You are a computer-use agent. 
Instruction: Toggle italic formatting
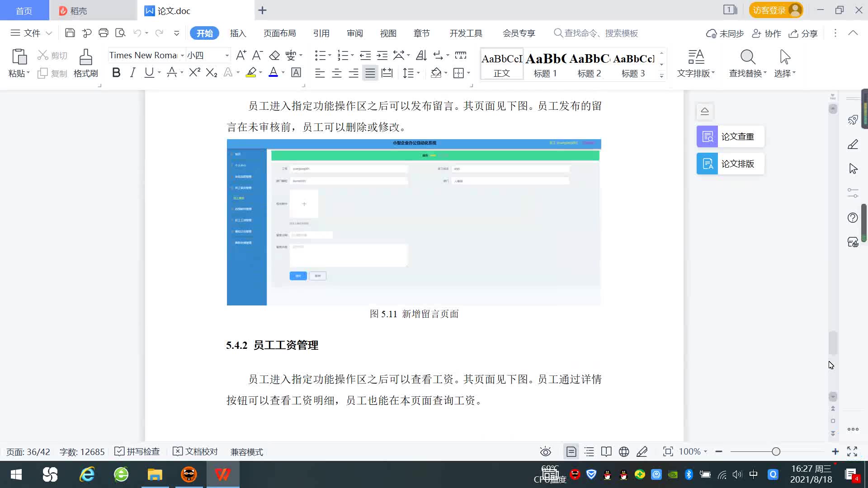point(132,73)
